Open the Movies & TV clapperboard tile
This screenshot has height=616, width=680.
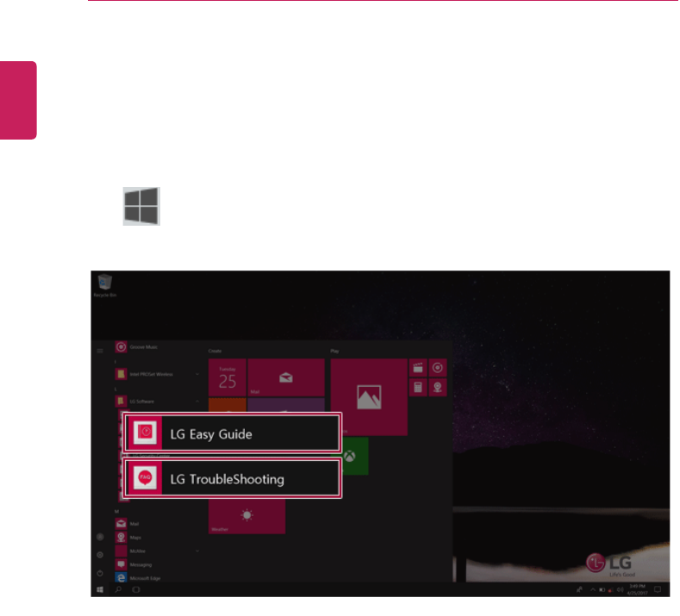point(418,368)
